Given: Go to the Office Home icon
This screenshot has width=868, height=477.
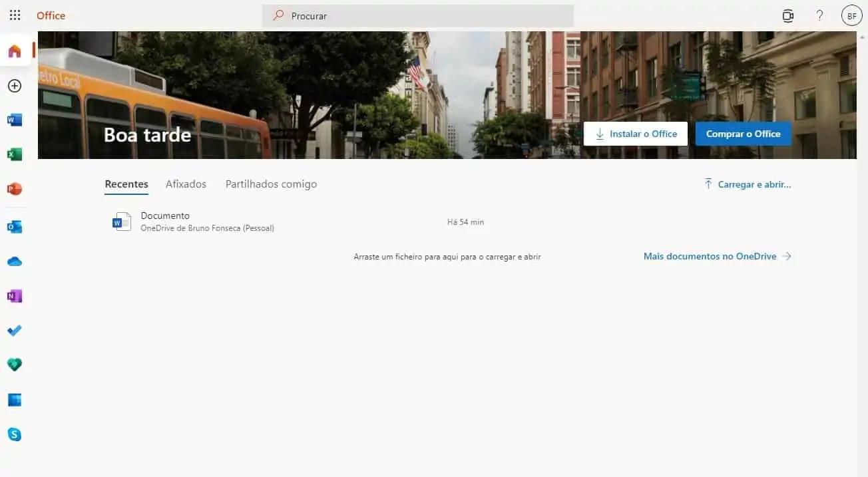Looking at the screenshot, I should (15, 51).
